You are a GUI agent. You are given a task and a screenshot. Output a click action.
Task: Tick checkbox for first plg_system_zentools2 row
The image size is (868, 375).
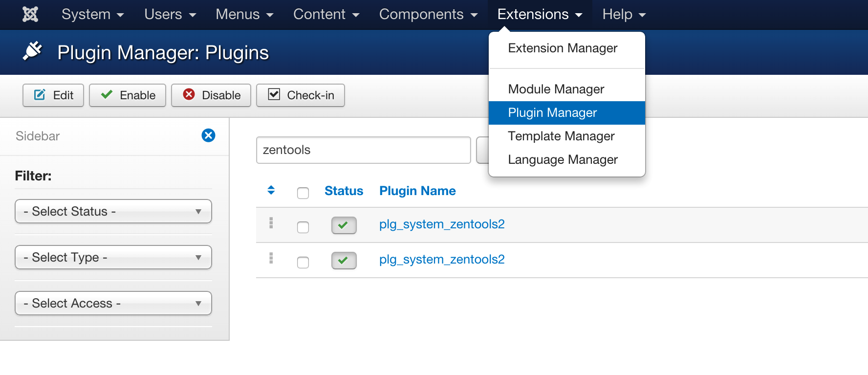303,227
